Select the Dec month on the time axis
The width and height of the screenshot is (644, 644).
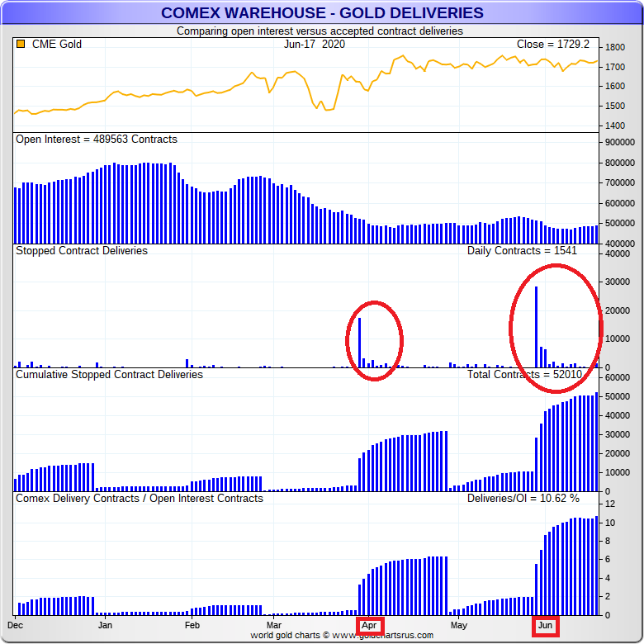(x=17, y=626)
